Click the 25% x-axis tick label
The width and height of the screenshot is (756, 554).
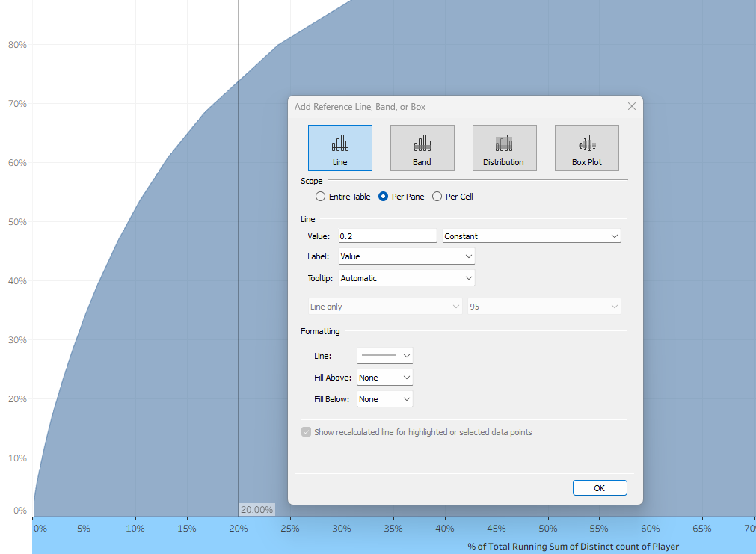[x=290, y=529]
